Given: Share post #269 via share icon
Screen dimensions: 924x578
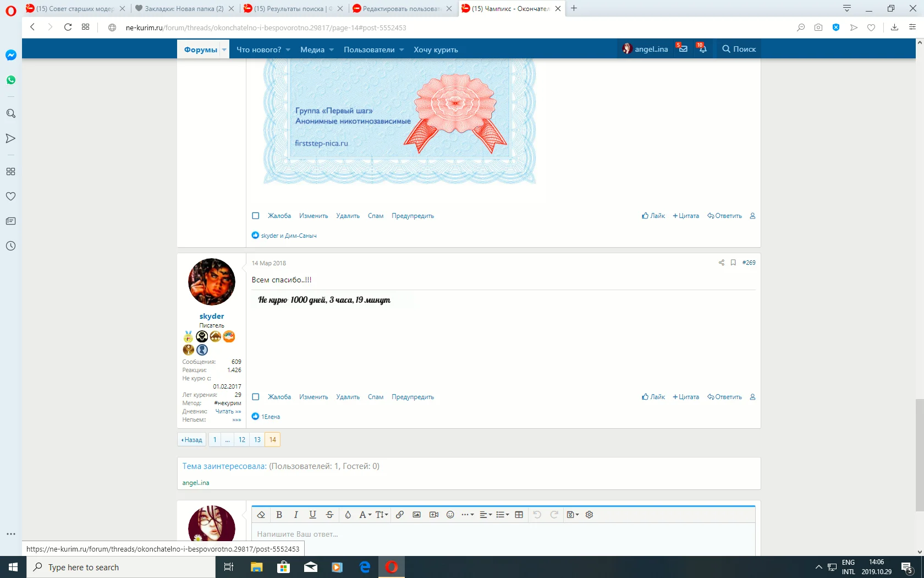Looking at the screenshot, I should pyautogui.click(x=722, y=263).
